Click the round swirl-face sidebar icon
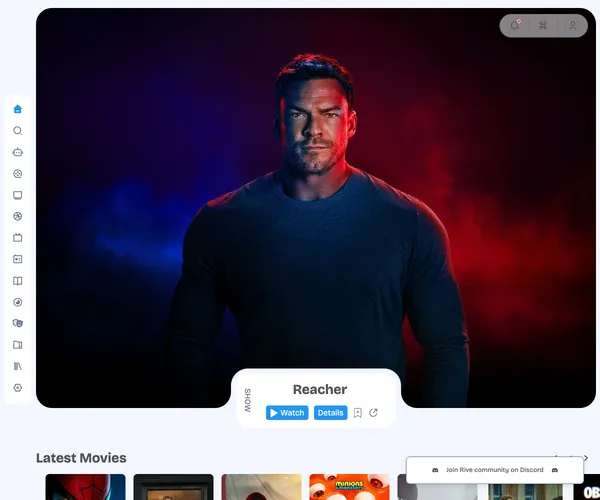Screen dimensions: 600x500 [x=18, y=302]
